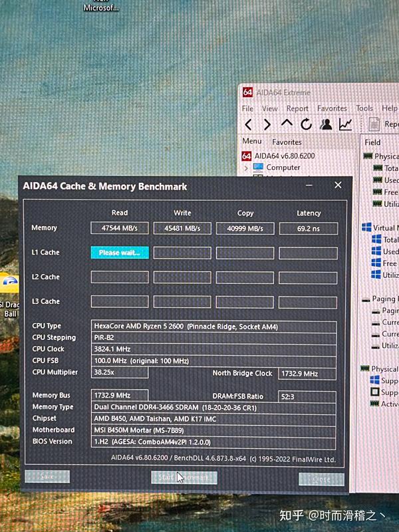Click CPU Multiplier 38.25x value
399x532 pixels.
[x=120, y=372]
